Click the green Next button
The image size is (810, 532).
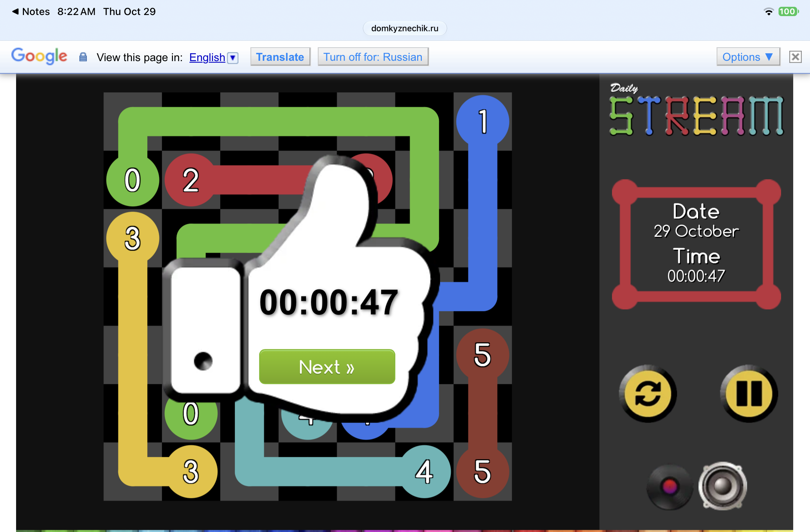[x=327, y=367]
